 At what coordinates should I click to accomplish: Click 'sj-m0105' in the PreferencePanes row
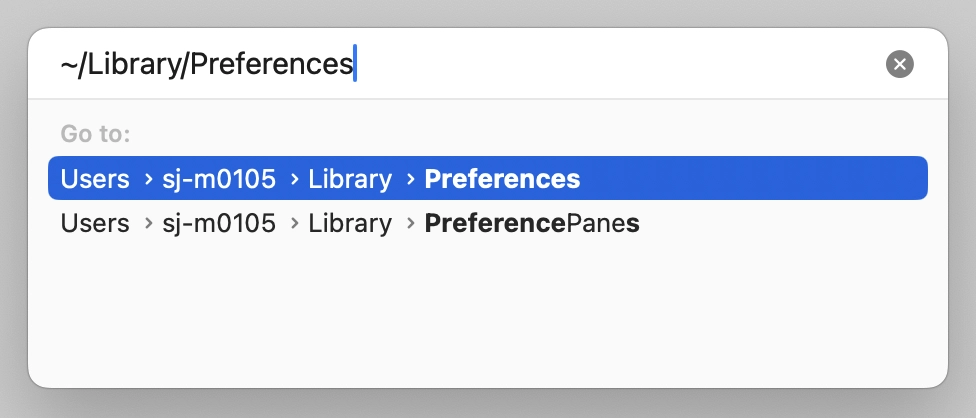pyautogui.click(x=218, y=224)
